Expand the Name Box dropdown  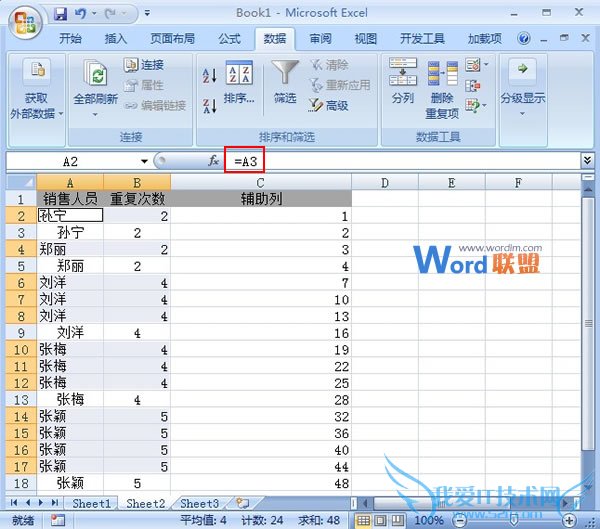144,161
